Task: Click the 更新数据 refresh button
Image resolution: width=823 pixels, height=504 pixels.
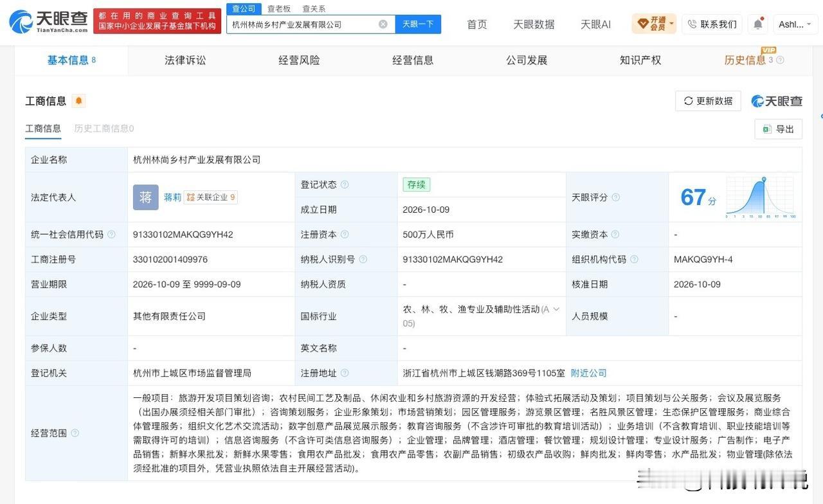Action: click(708, 101)
